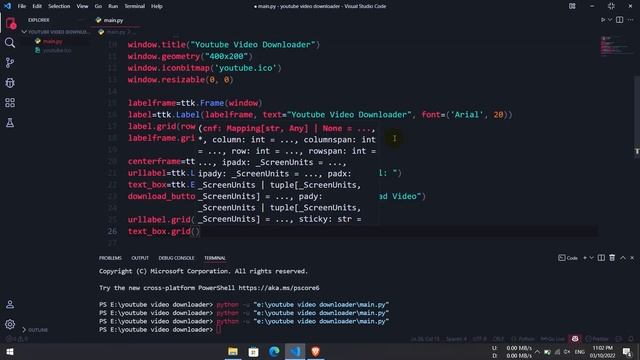Open the Go menu

98,6
